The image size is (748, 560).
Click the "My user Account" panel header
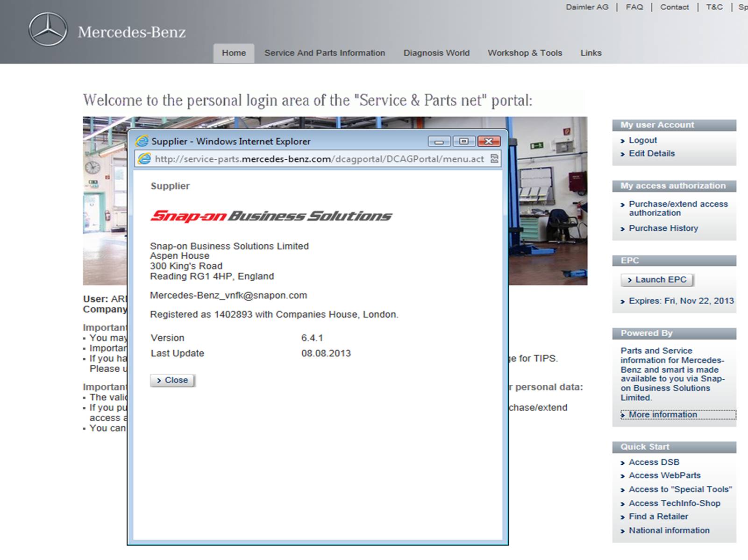674,125
